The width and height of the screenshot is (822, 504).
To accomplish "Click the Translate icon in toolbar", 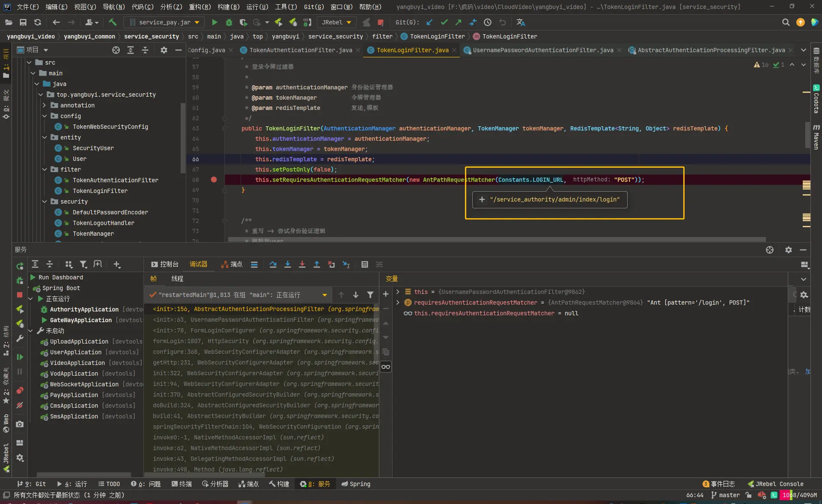I will (x=521, y=22).
